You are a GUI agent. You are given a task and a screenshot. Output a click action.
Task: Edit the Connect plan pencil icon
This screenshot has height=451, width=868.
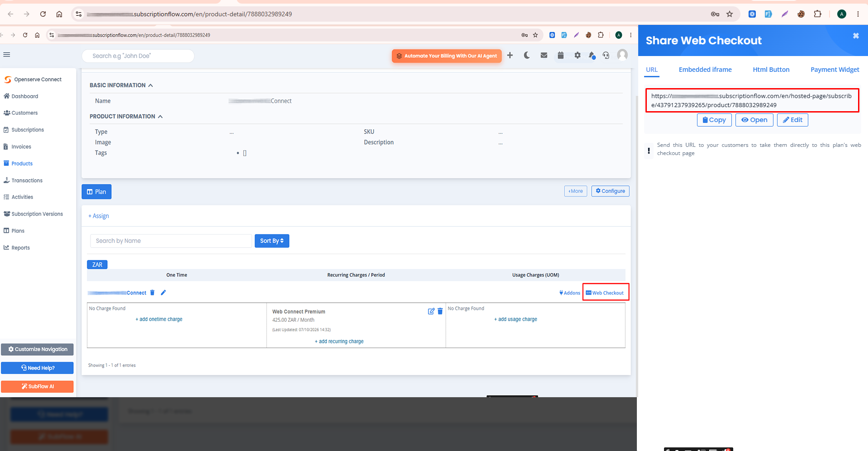[x=163, y=293]
